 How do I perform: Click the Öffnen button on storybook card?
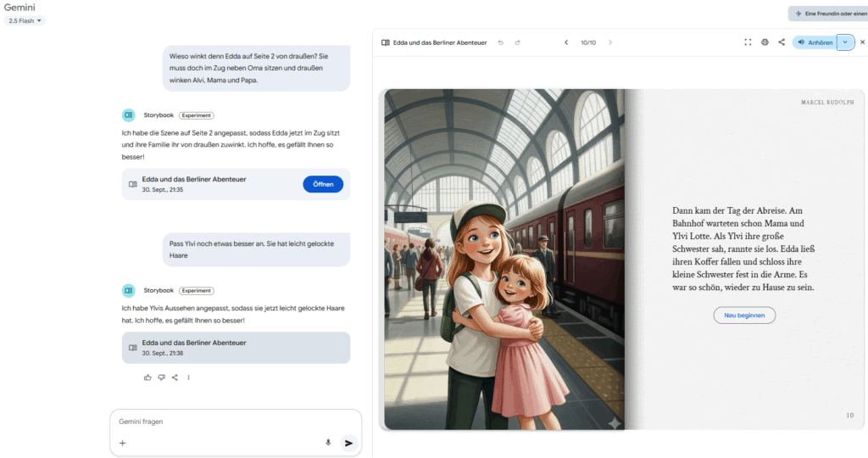click(x=322, y=184)
